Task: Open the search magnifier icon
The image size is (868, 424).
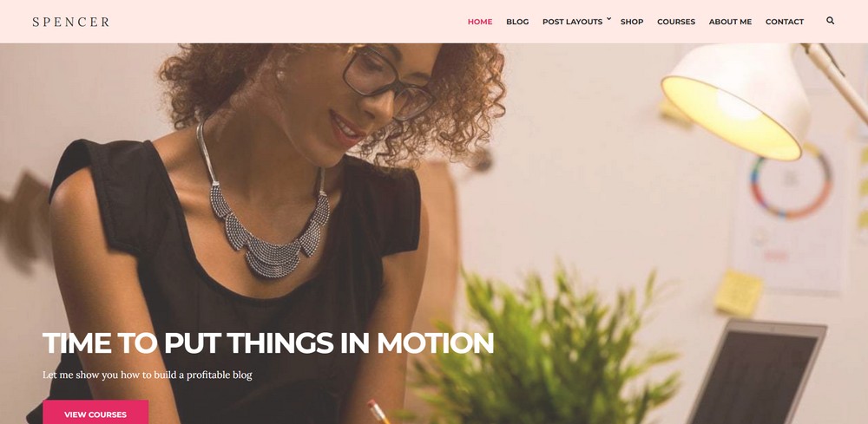Action: pyautogui.click(x=830, y=21)
